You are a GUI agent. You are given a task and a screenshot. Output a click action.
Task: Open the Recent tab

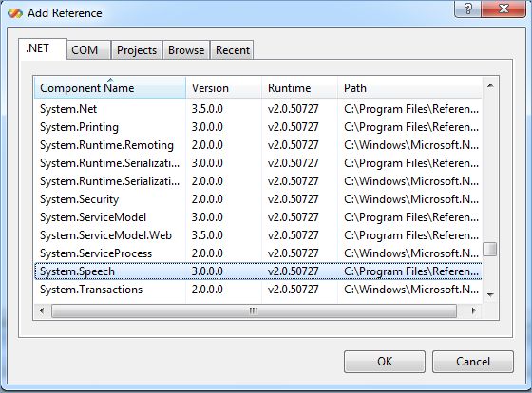coord(232,50)
